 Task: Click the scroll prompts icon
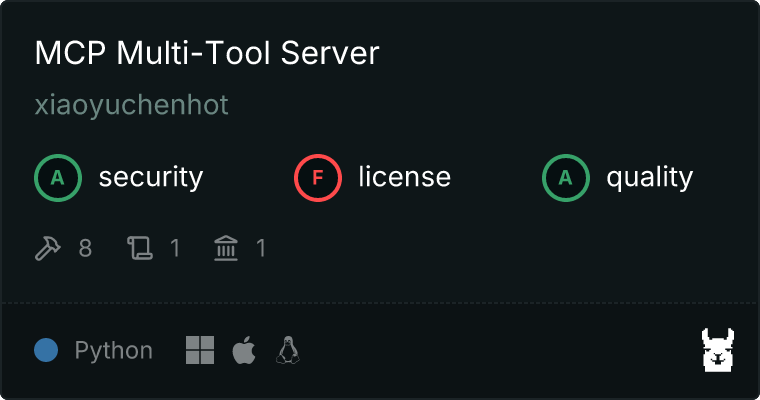click(138, 247)
